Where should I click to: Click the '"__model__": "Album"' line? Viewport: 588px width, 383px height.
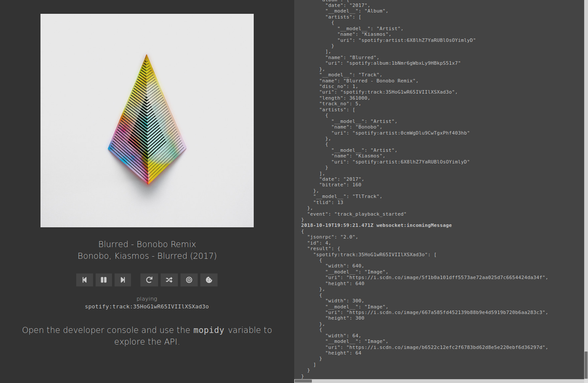coord(357,11)
